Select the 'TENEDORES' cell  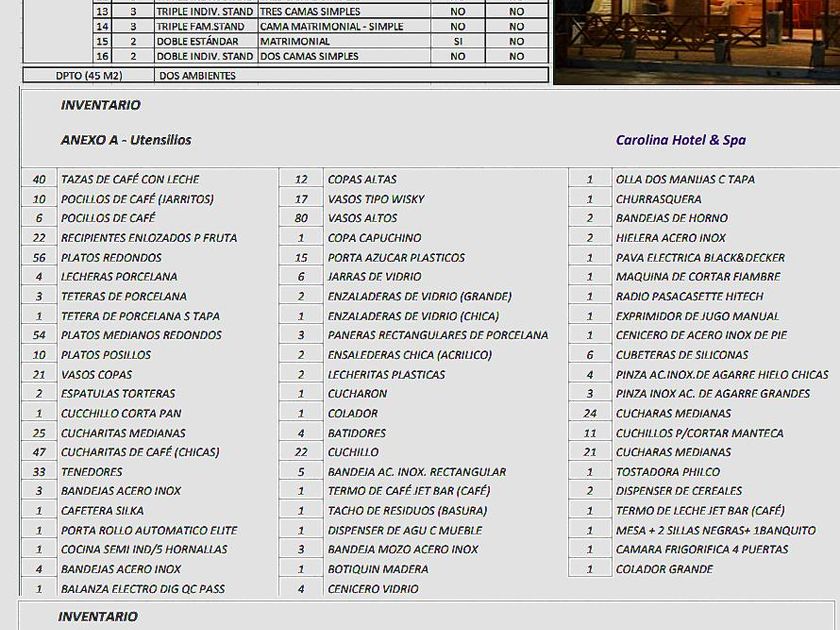[x=92, y=472]
